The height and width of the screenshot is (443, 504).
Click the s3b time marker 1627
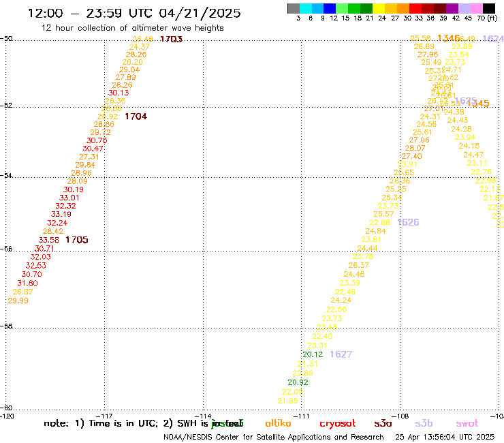[341, 354]
